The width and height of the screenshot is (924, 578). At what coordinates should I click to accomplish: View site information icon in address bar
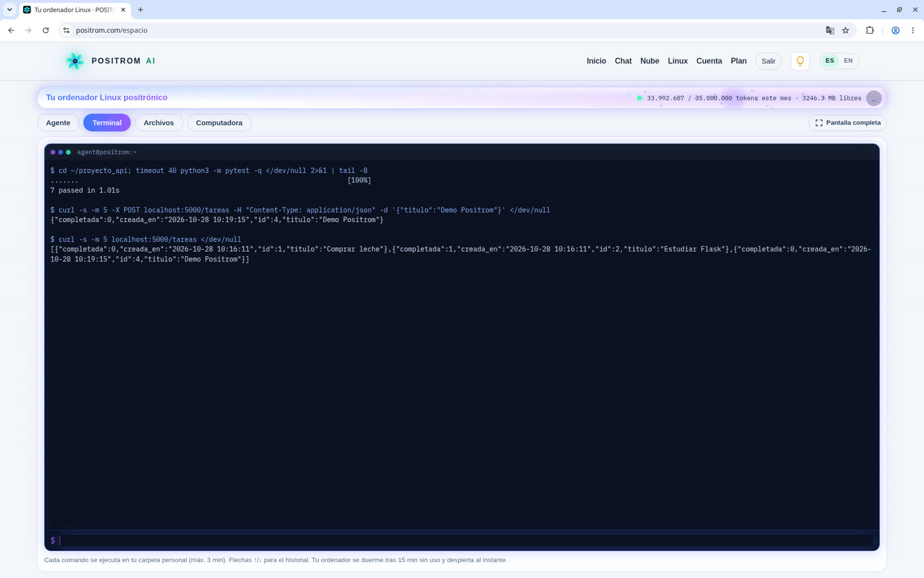(67, 30)
